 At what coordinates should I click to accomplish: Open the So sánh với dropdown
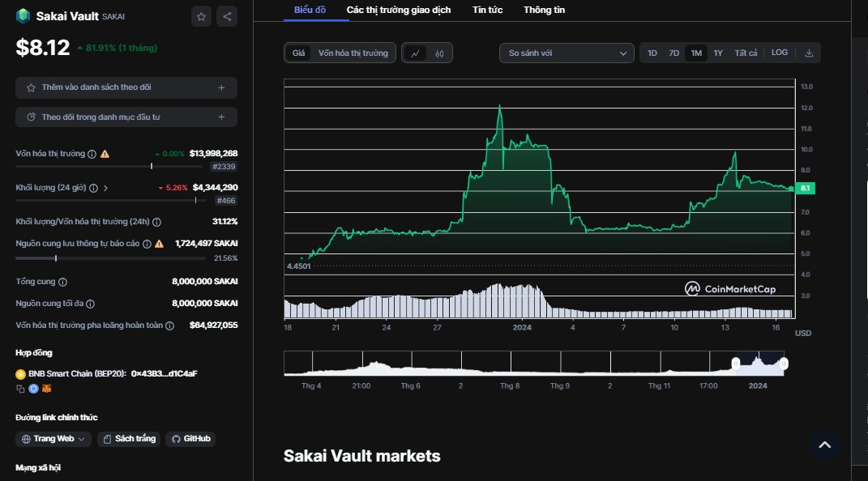[x=567, y=53]
